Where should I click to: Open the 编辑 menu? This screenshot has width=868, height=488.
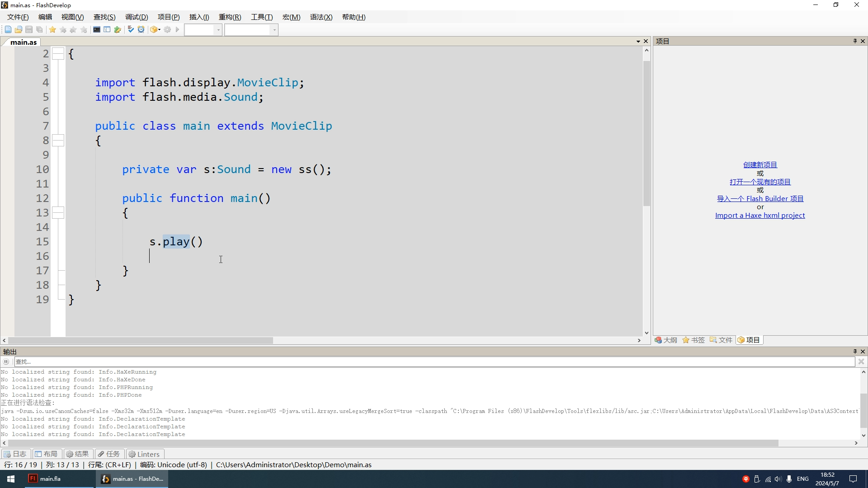pyautogui.click(x=45, y=17)
